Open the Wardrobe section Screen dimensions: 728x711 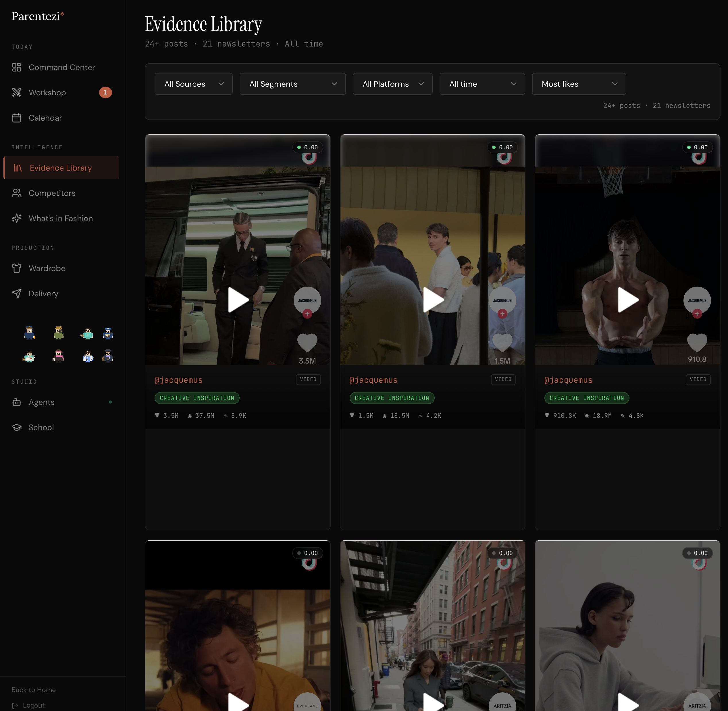tap(61, 268)
